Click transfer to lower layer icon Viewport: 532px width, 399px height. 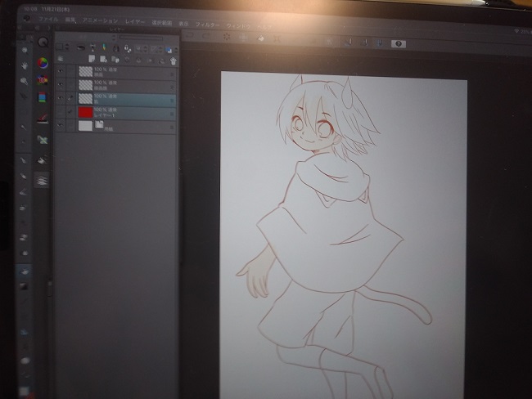coord(127,61)
